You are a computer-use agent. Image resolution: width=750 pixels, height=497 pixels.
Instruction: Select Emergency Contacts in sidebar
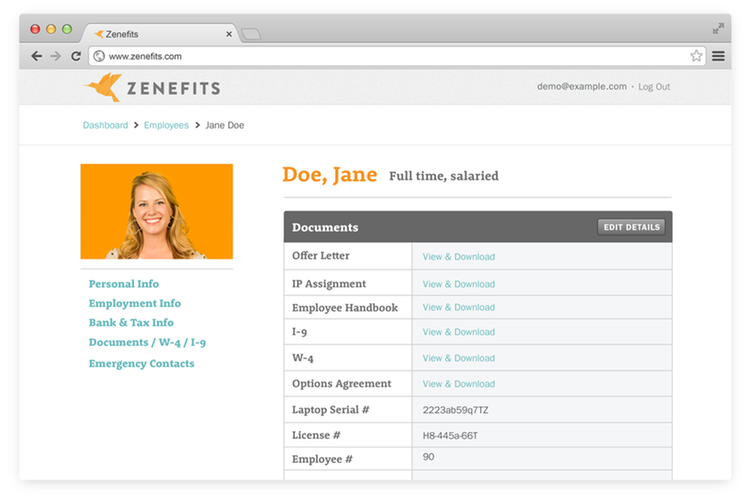[141, 364]
